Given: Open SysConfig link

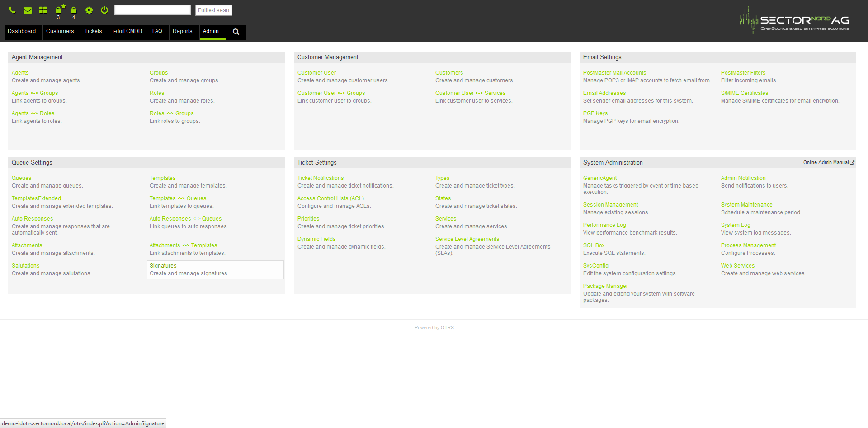Looking at the screenshot, I should pos(596,266).
